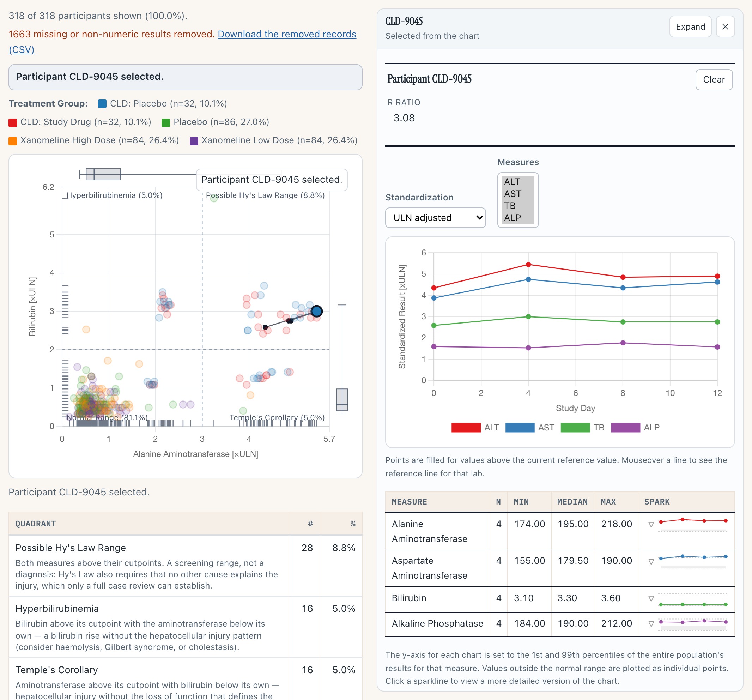Open the Alanine Aminotransferase red sparkline
Image resolution: width=752 pixels, height=700 pixels.
tap(693, 524)
